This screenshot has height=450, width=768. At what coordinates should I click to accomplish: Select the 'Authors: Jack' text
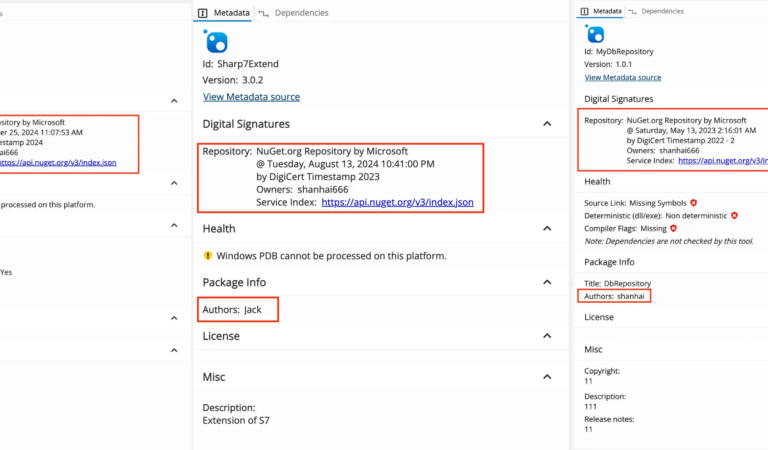point(232,309)
